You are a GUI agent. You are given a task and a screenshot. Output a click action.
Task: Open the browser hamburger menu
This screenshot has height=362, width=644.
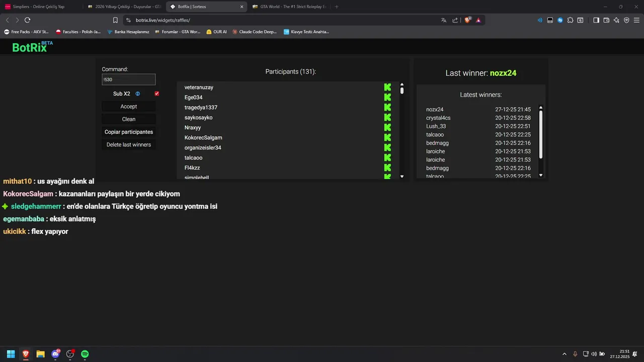pos(636,20)
